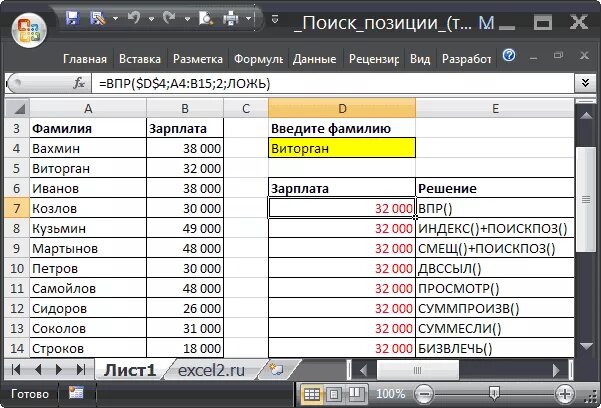The image size is (601, 408).
Task: Select the СУММЕСЛИ() cell
Action: click(x=495, y=328)
